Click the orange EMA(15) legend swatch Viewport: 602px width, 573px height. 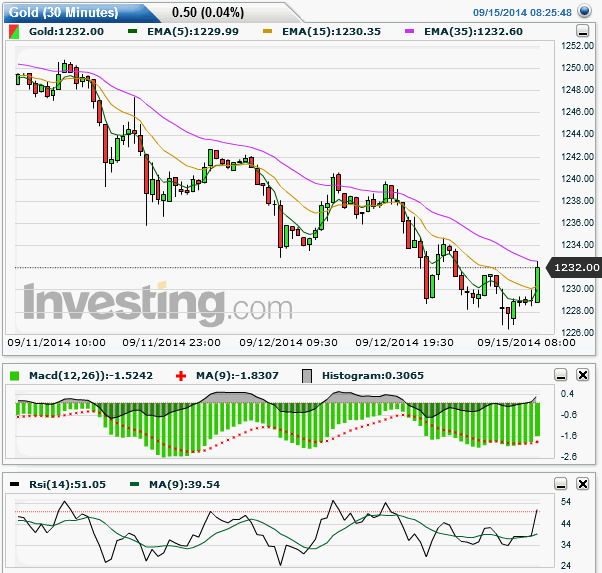(267, 31)
